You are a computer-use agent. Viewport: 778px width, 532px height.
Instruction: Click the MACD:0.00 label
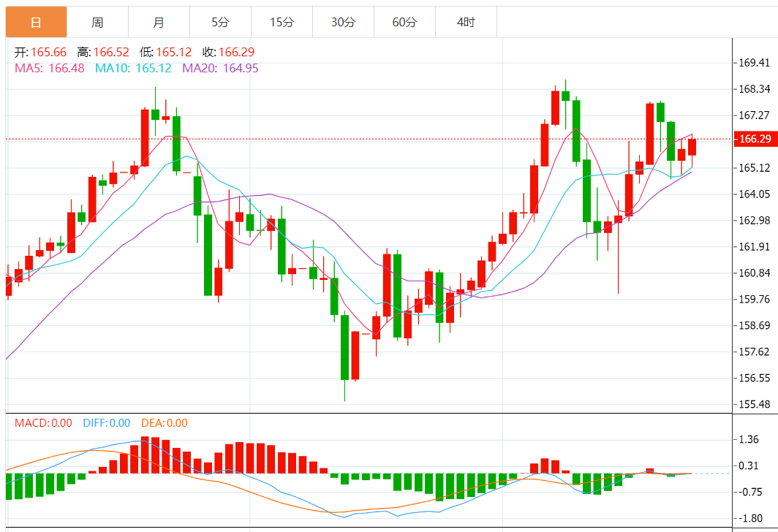tap(43, 423)
